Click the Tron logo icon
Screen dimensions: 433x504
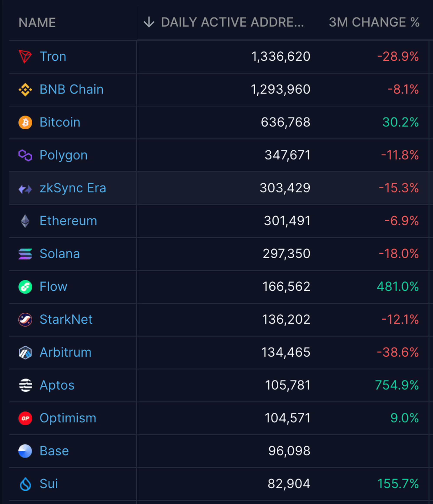coord(25,56)
